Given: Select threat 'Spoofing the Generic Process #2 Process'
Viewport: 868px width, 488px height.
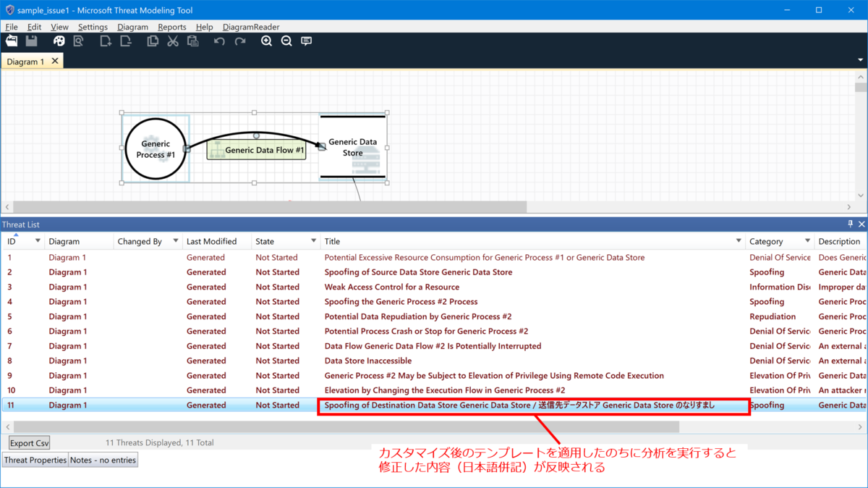Looking at the screenshot, I should pos(434,302).
